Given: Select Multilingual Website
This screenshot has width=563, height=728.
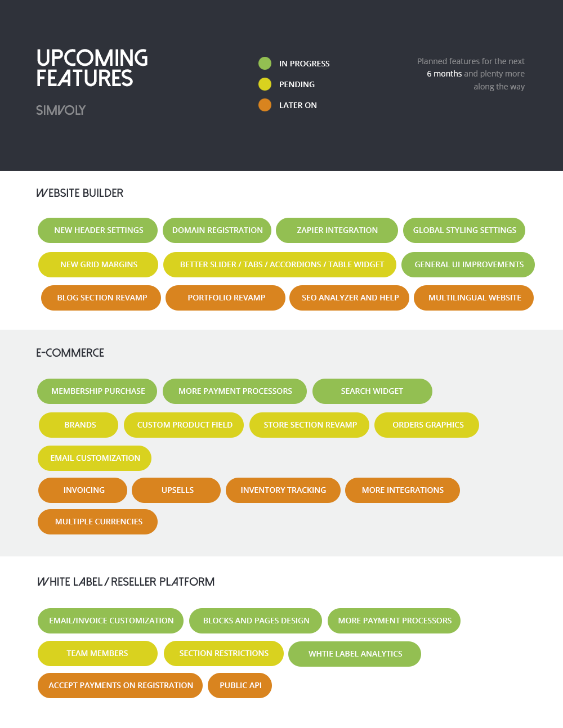Looking at the screenshot, I should (474, 298).
